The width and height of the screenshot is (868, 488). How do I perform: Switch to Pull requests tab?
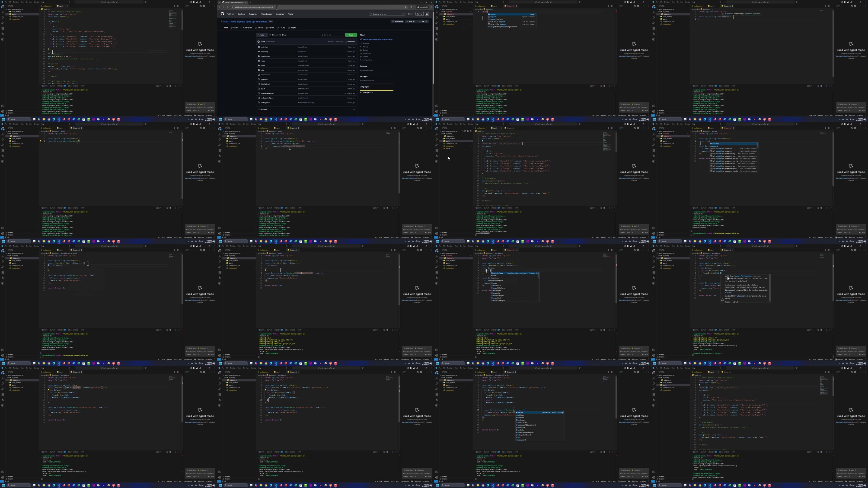(247, 28)
